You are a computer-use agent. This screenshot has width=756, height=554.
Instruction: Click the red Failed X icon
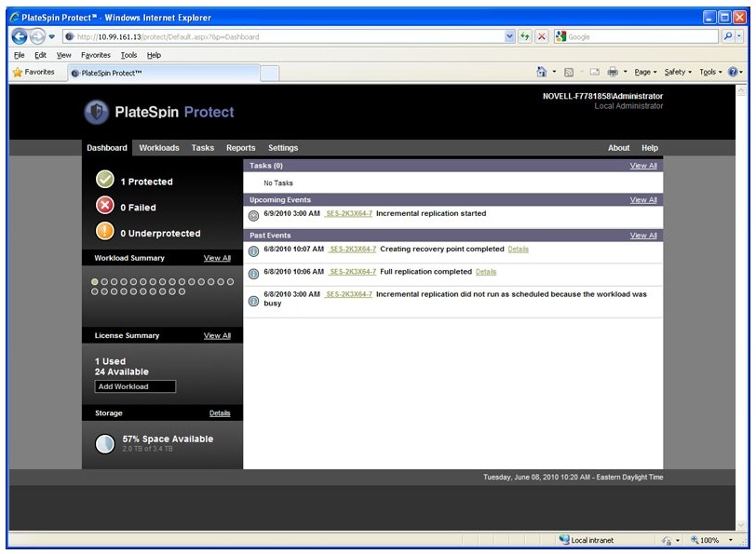(104, 206)
